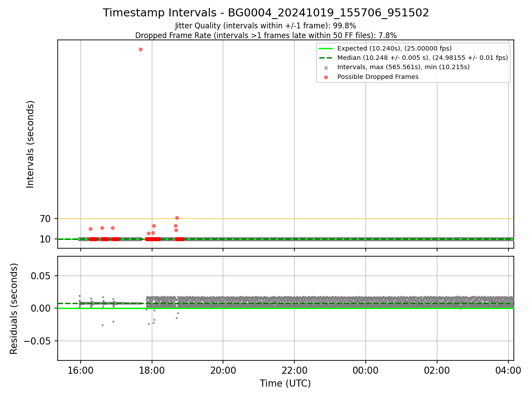
Task: Click the "70" y-axis tick label
Action: pos(46,219)
